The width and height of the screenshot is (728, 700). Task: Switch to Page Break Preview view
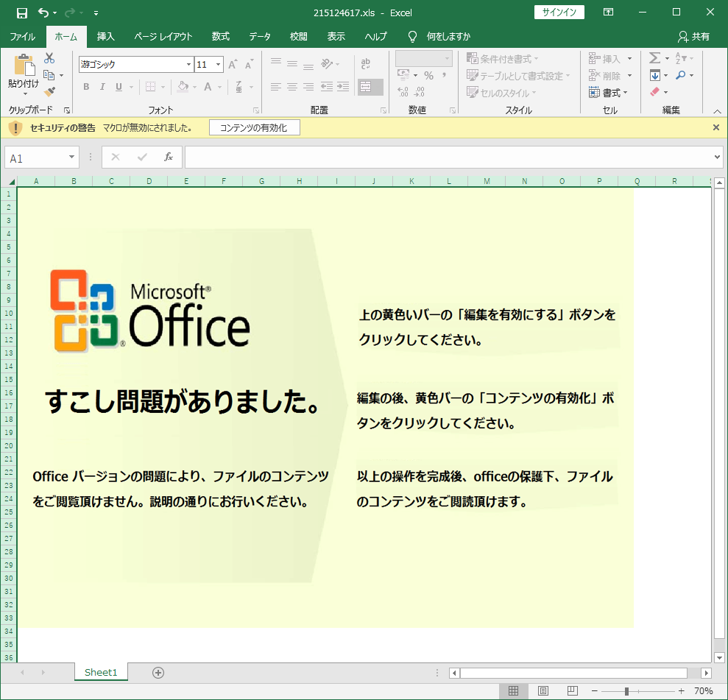573,690
